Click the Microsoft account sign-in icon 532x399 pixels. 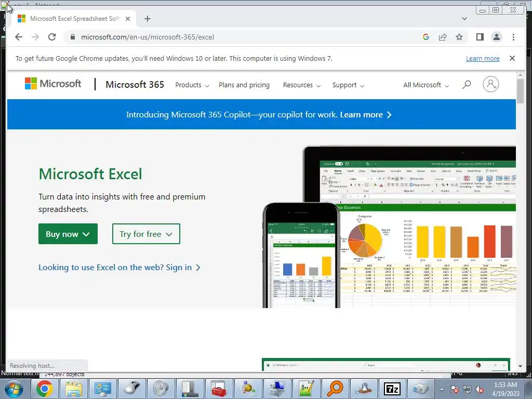(490, 84)
